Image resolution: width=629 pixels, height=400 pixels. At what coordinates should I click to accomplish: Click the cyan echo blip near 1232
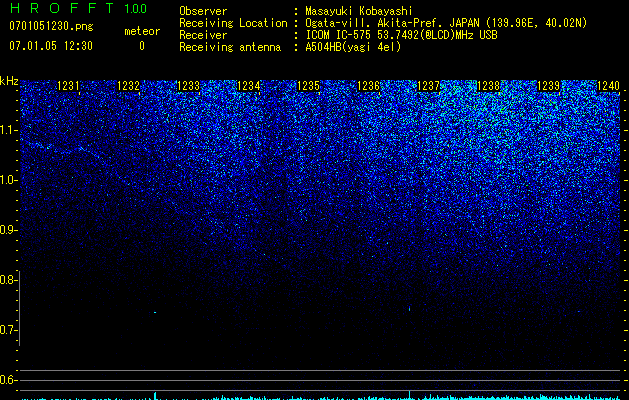[x=155, y=312]
